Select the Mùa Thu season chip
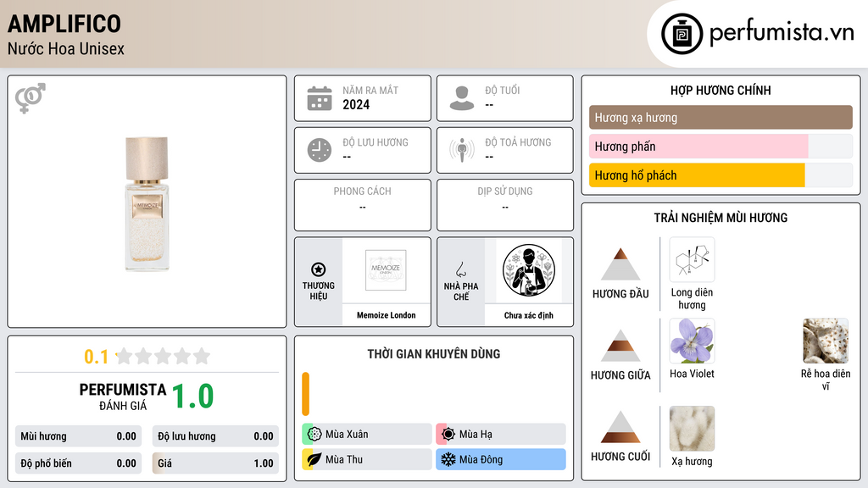 367,459
